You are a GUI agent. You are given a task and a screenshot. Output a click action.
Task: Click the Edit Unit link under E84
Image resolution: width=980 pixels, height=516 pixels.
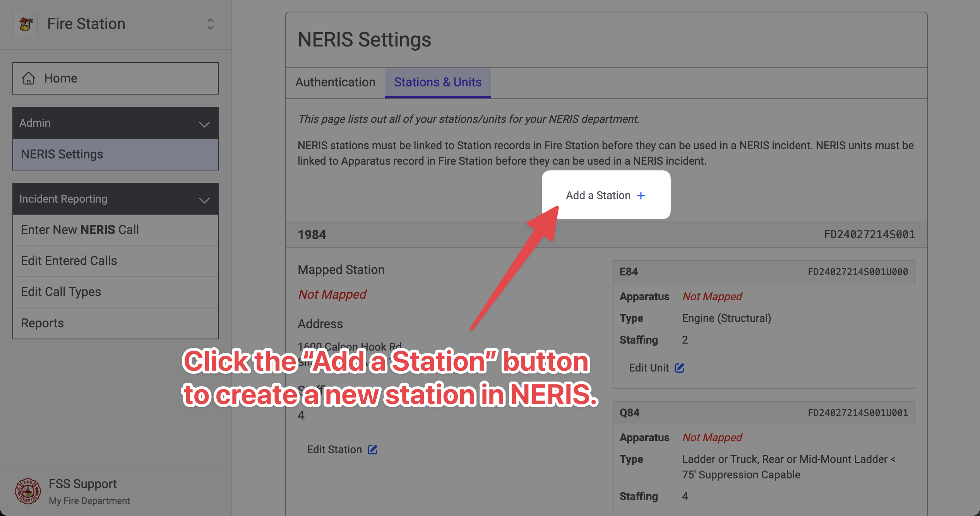[649, 368]
